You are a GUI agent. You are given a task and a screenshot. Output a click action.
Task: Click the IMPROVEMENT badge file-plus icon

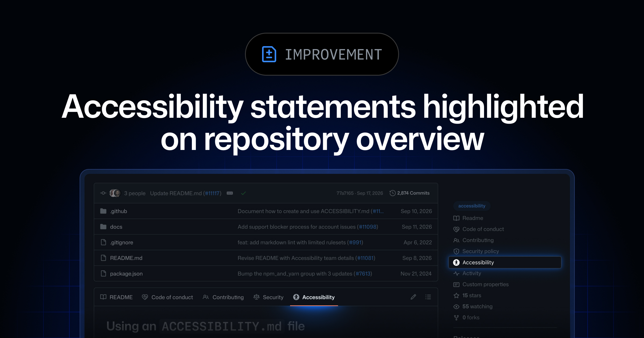pyautogui.click(x=269, y=54)
